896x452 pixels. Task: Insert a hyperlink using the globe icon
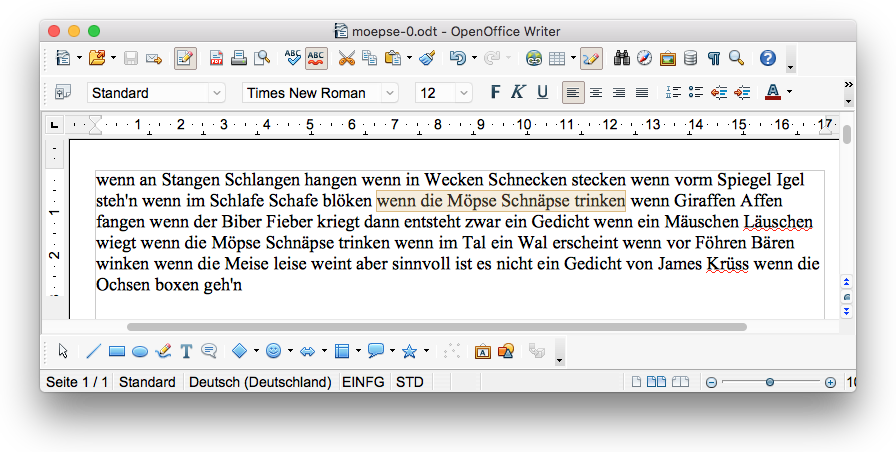[534, 58]
